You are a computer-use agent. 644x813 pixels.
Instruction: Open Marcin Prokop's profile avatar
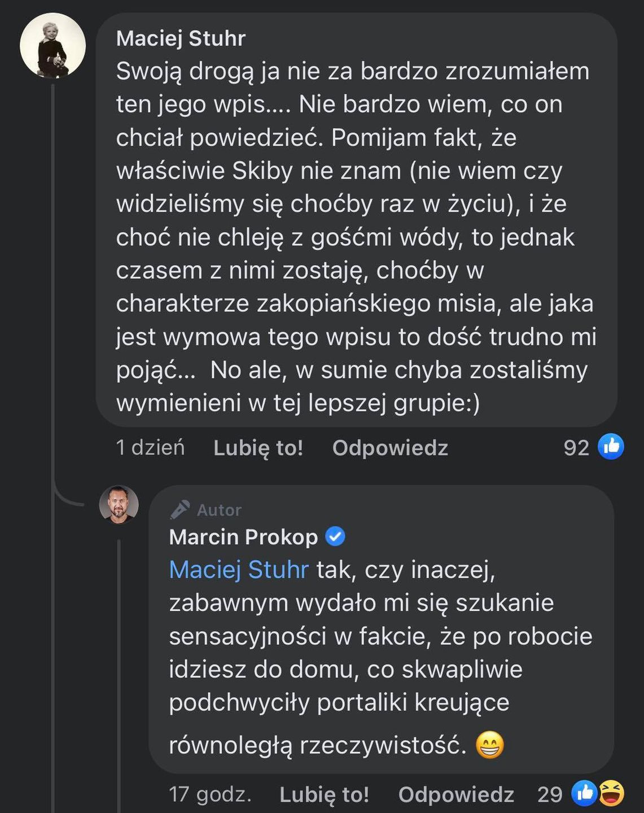[x=119, y=504]
